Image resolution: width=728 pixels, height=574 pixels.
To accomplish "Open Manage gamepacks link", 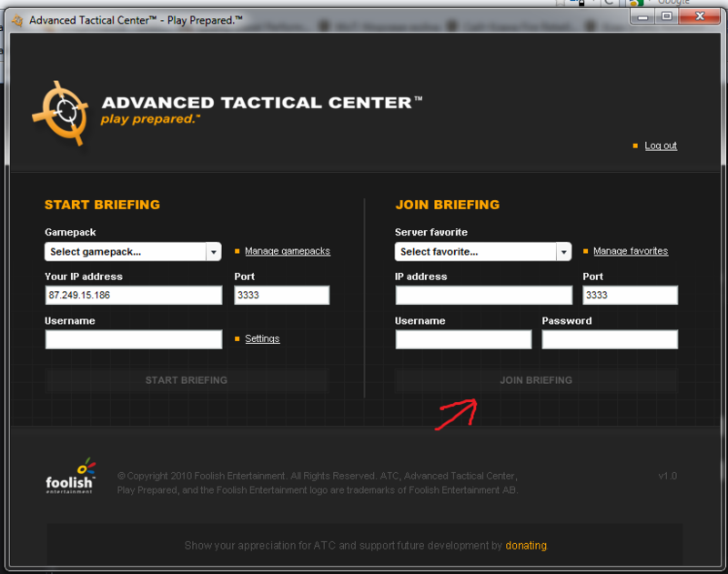I will [287, 251].
